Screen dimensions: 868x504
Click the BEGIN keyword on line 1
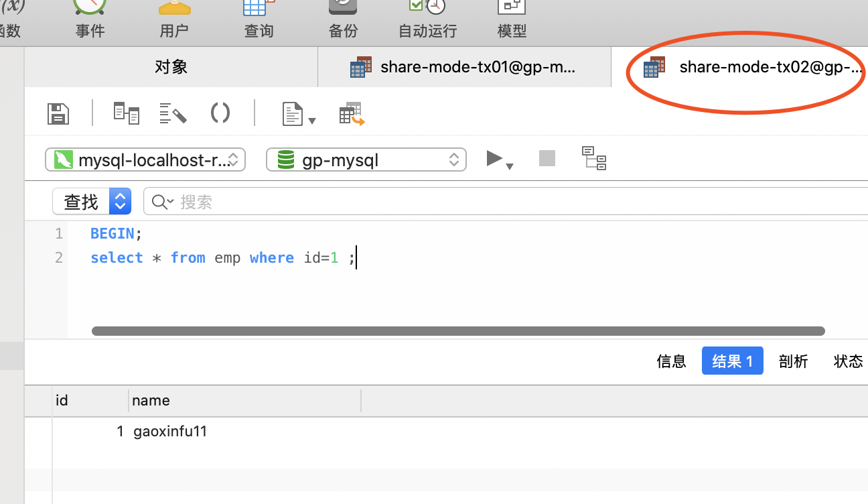tap(113, 233)
